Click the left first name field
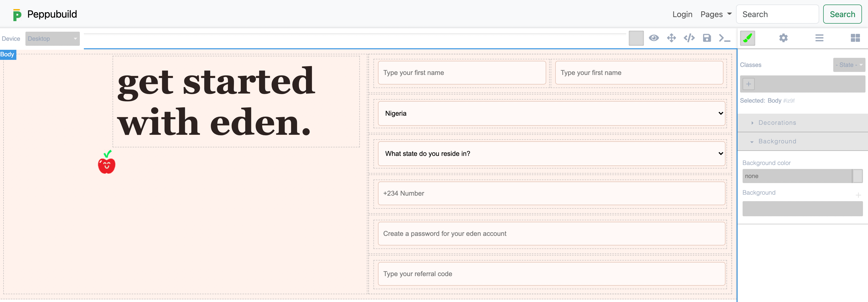The height and width of the screenshot is (302, 868). pyautogui.click(x=462, y=73)
